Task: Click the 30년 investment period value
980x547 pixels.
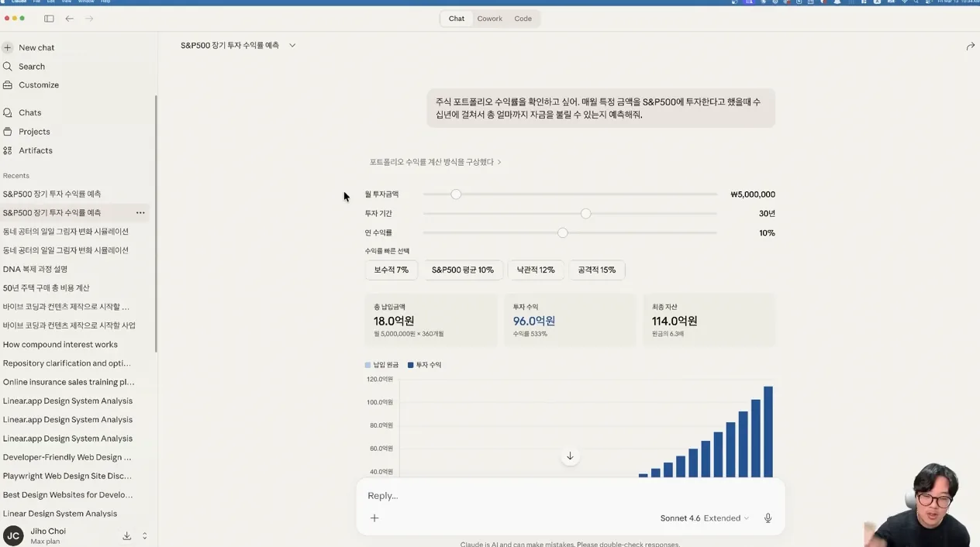Action: click(767, 213)
